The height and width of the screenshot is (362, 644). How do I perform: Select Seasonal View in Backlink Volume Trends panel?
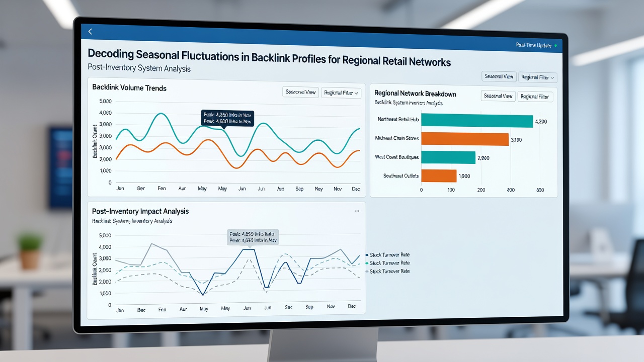[x=301, y=92]
